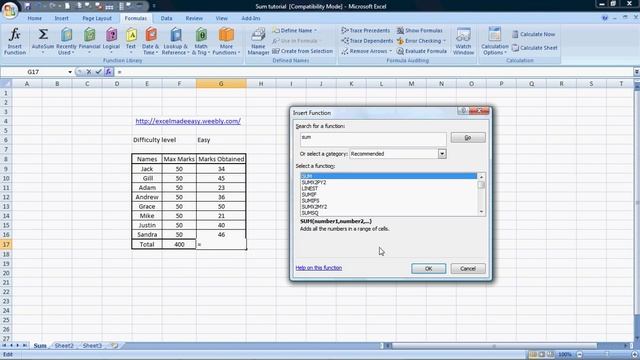The height and width of the screenshot is (360, 640).
Task: Toggle Show Formulas
Action: (x=420, y=31)
